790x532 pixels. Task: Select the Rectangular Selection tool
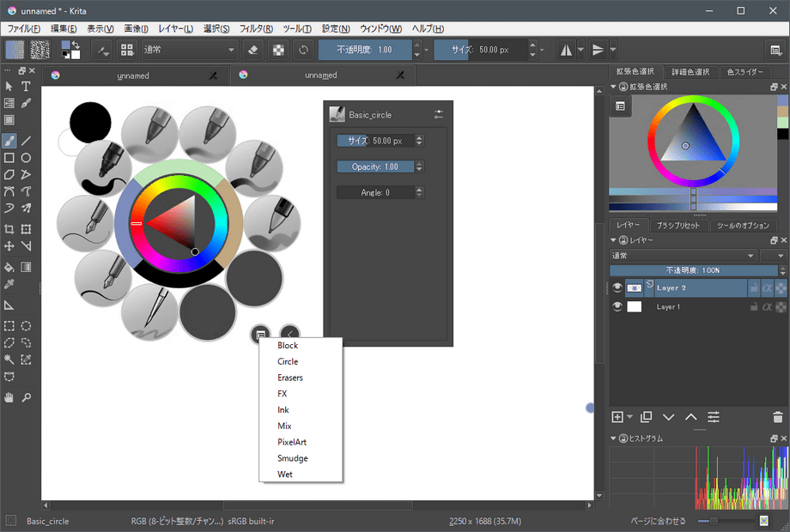coord(9,326)
